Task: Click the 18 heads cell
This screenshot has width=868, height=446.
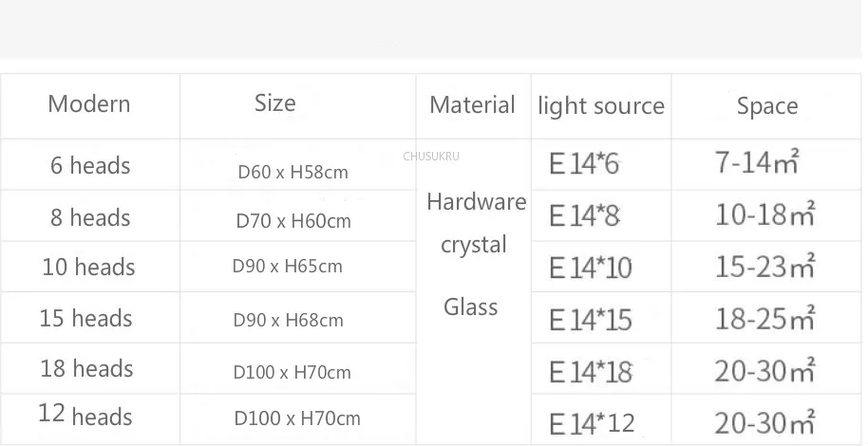Action: tap(87, 368)
